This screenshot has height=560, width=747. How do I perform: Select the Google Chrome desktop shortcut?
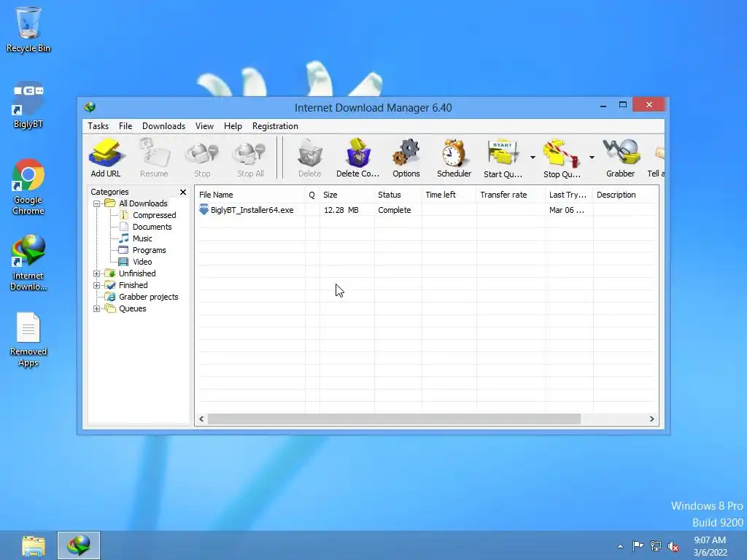(28, 187)
